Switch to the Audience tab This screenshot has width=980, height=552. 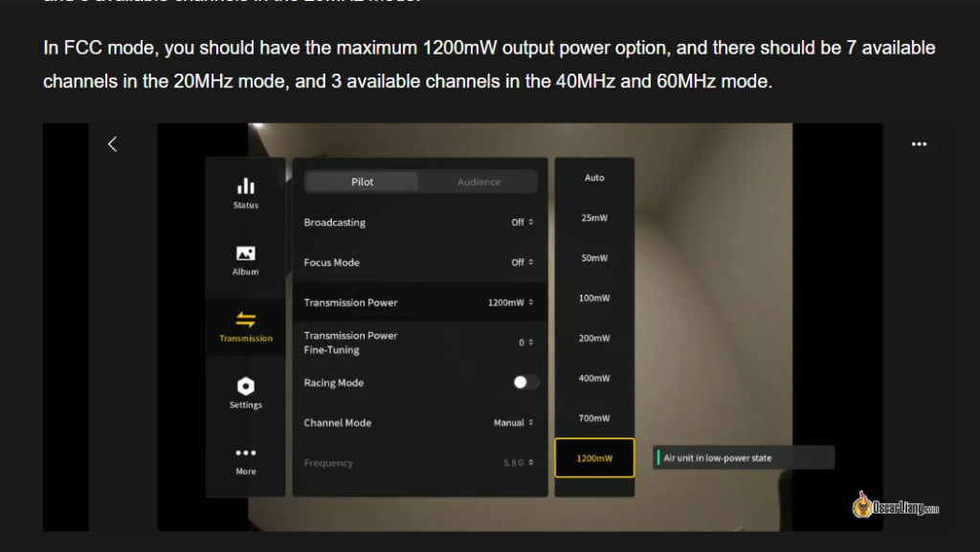tap(479, 182)
